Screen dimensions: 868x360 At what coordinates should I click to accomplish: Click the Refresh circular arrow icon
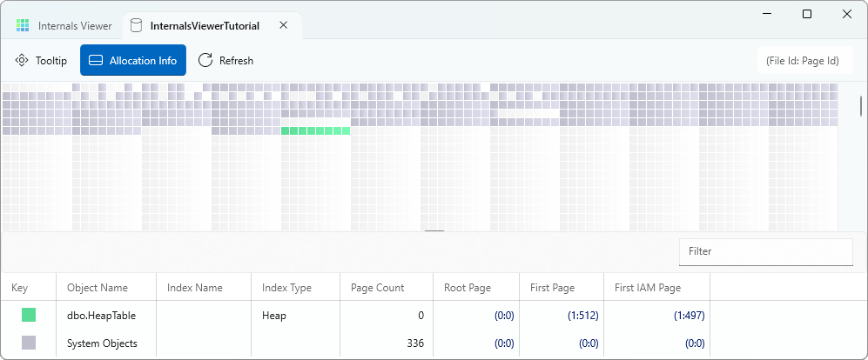(205, 60)
